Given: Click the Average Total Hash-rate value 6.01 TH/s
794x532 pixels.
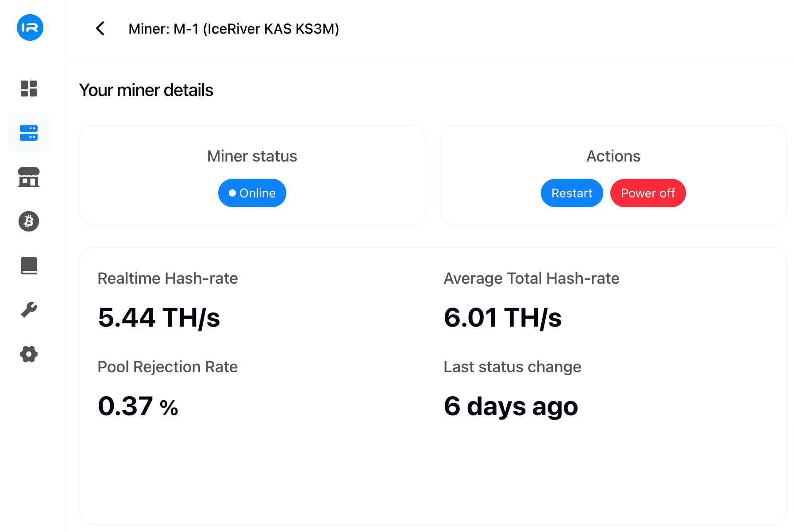Looking at the screenshot, I should click(x=502, y=318).
